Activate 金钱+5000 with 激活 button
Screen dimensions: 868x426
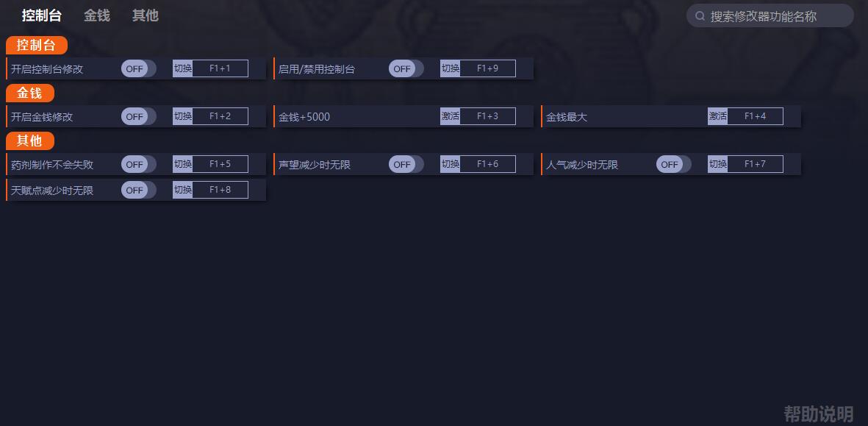(x=450, y=116)
